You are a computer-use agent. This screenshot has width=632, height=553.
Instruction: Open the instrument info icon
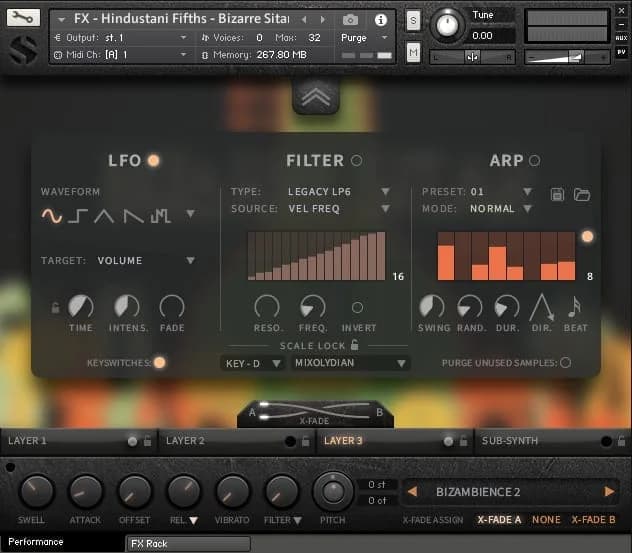pos(380,20)
